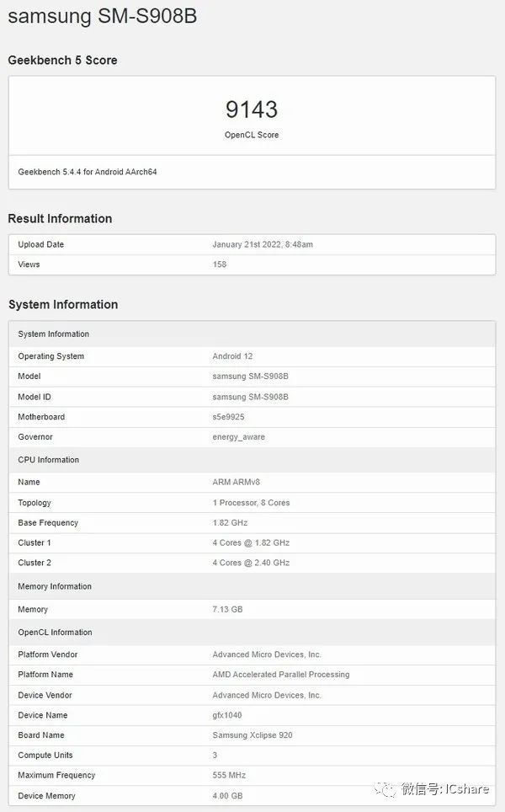Select the Topology value 1 Processor, 8 Cores
The width and height of the screenshot is (505, 812).
[x=251, y=503]
